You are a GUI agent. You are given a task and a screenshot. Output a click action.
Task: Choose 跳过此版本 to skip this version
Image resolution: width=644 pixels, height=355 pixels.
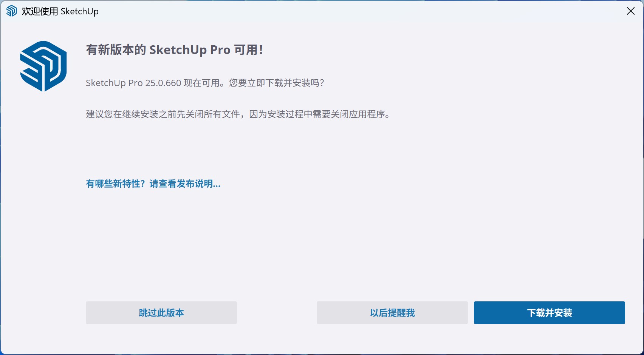click(161, 313)
